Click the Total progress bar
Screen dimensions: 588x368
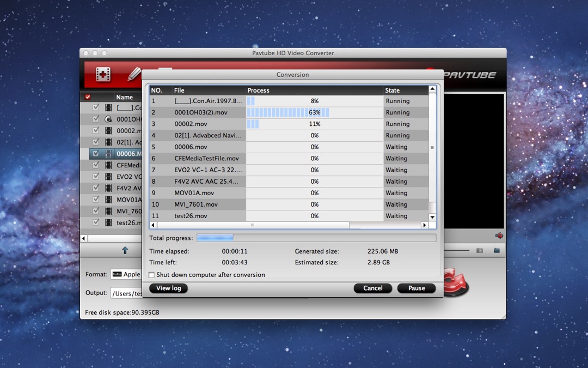(x=316, y=238)
